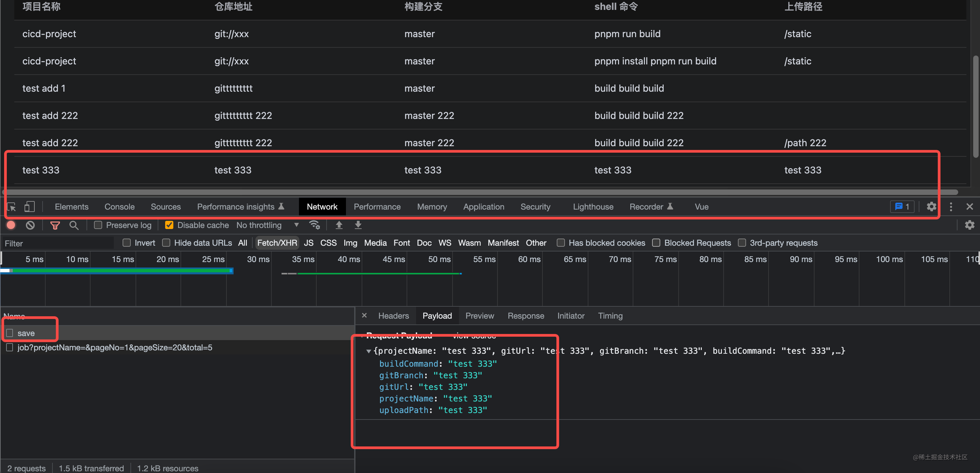
Task: Click the 'test add 1' project name cell
Action: tap(44, 88)
